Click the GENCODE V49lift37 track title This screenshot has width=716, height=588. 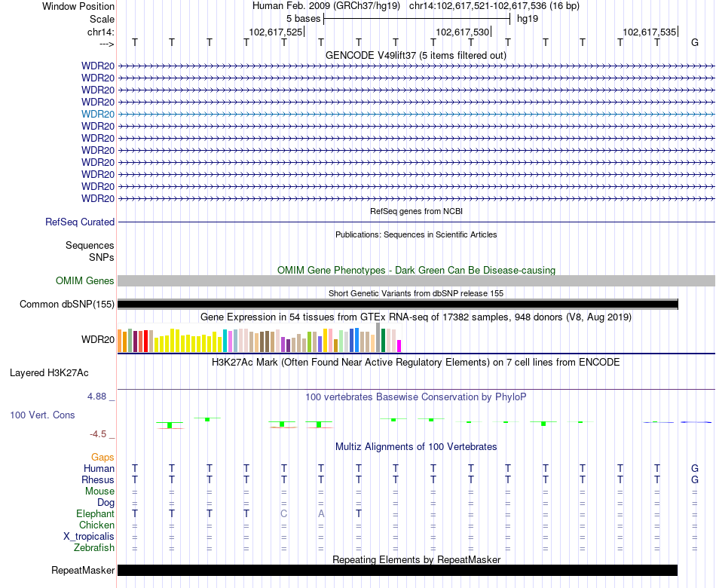(415, 55)
